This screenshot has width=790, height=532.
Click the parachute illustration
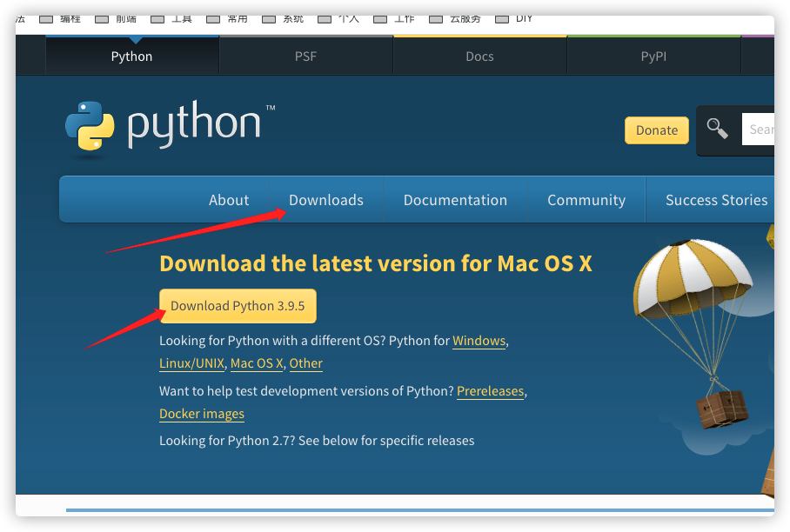coord(695,332)
